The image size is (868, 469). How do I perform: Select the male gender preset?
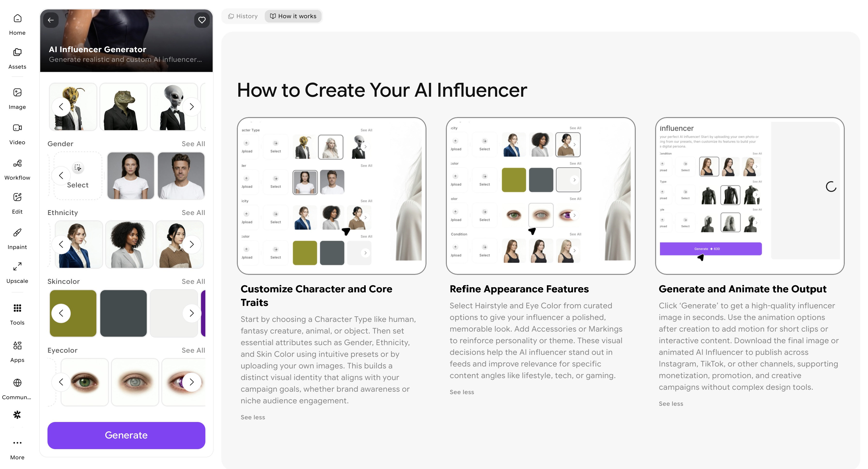pos(181,176)
